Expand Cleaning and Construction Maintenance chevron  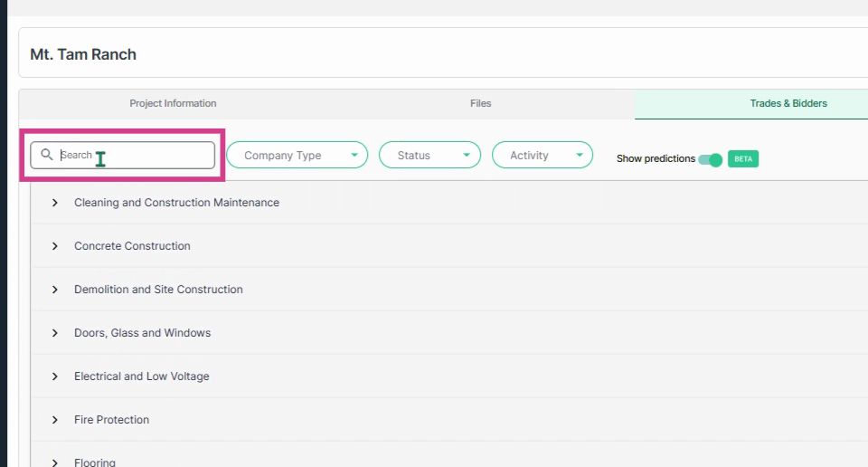[x=55, y=203]
